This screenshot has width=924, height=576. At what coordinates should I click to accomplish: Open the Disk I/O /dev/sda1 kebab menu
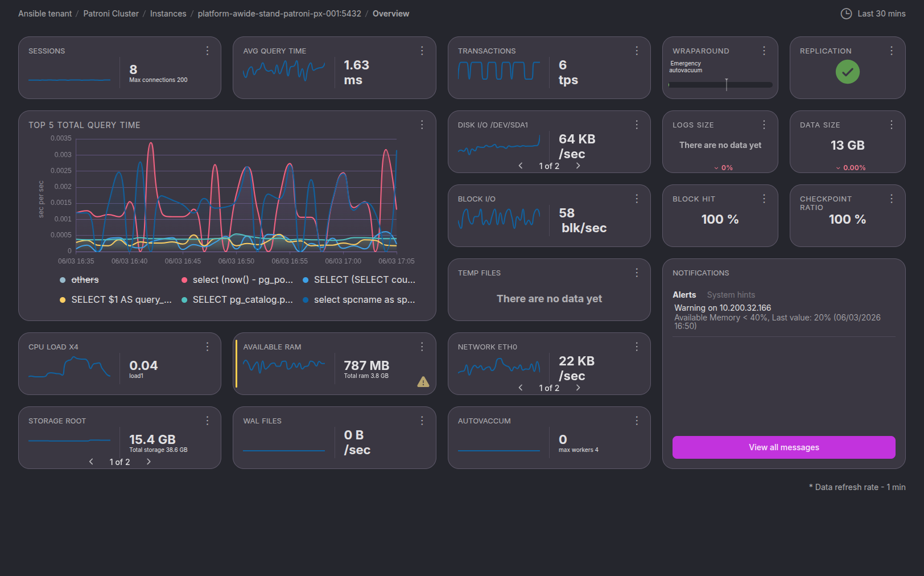point(637,124)
